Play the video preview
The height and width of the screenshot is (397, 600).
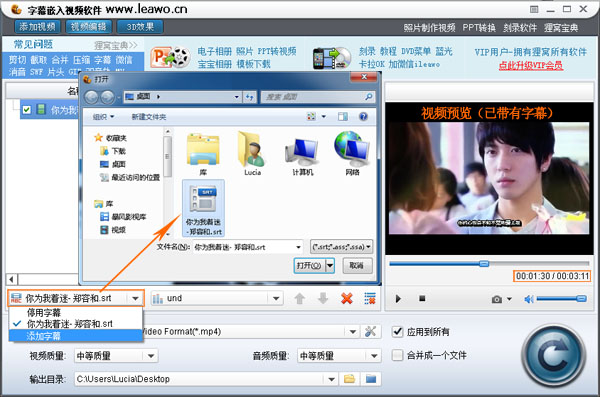point(398,299)
